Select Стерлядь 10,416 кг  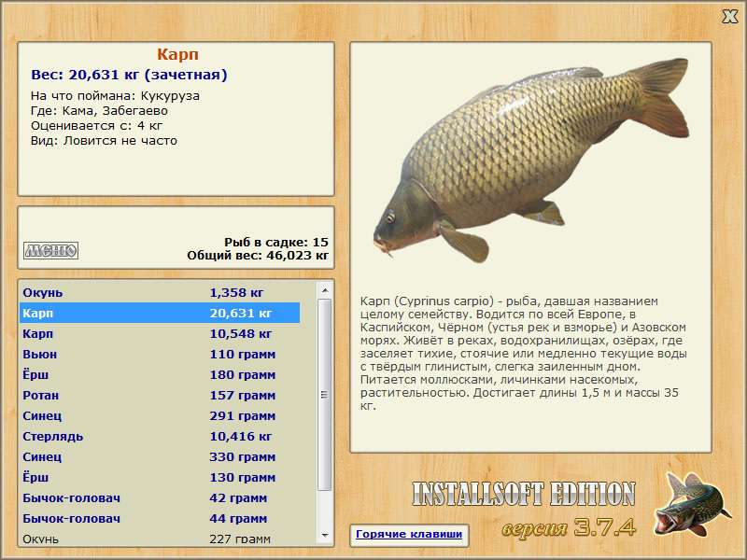(x=159, y=437)
